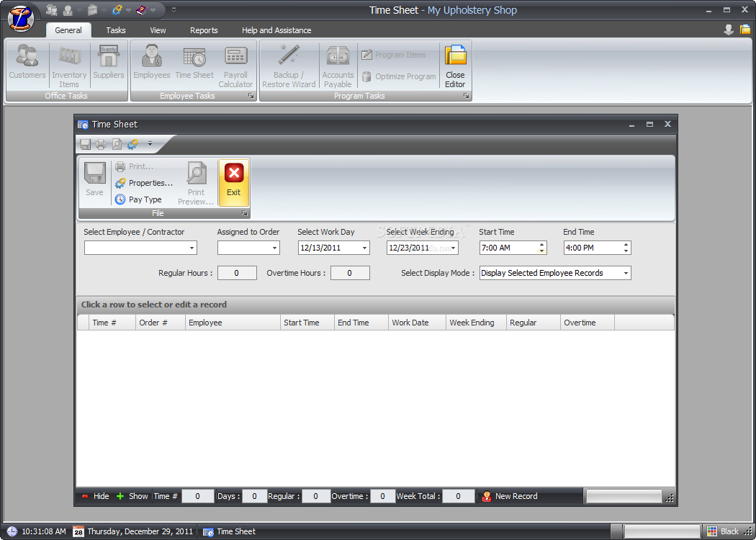The height and width of the screenshot is (540, 756).
Task: Click the Pay Type clock button
Action: pos(138,199)
